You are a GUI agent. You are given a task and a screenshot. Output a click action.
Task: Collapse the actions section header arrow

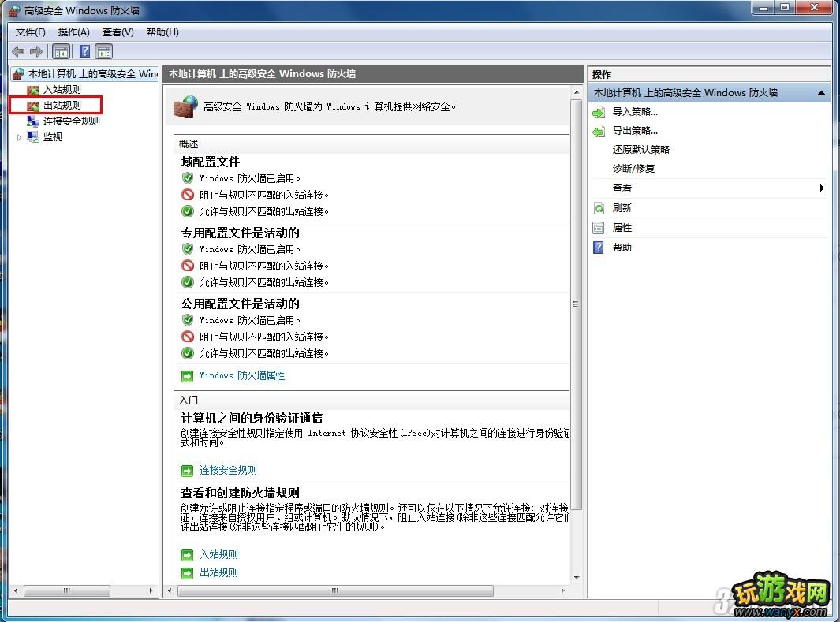click(x=821, y=93)
